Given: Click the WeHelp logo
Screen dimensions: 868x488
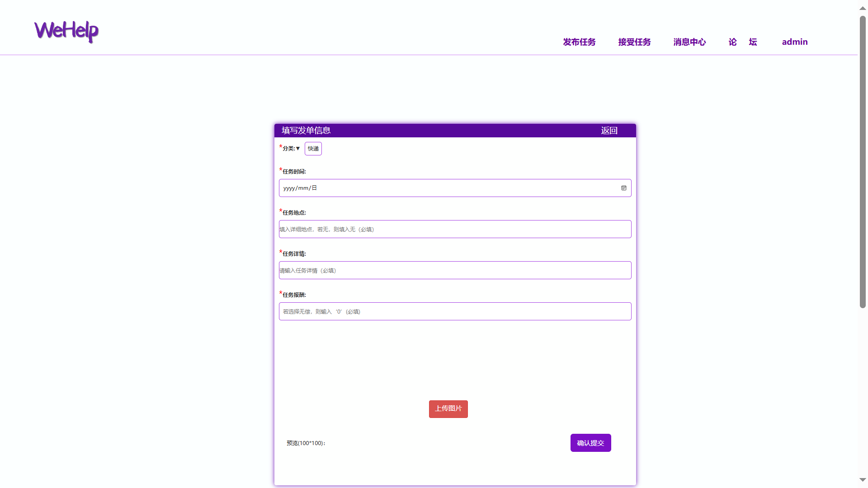Looking at the screenshot, I should click(66, 32).
